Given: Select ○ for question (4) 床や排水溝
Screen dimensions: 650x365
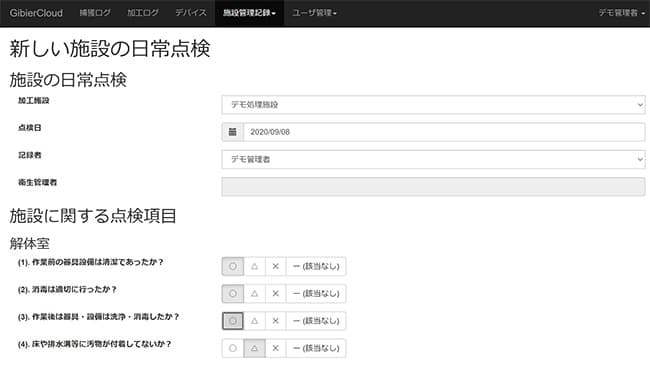Looking at the screenshot, I should coord(233,348).
